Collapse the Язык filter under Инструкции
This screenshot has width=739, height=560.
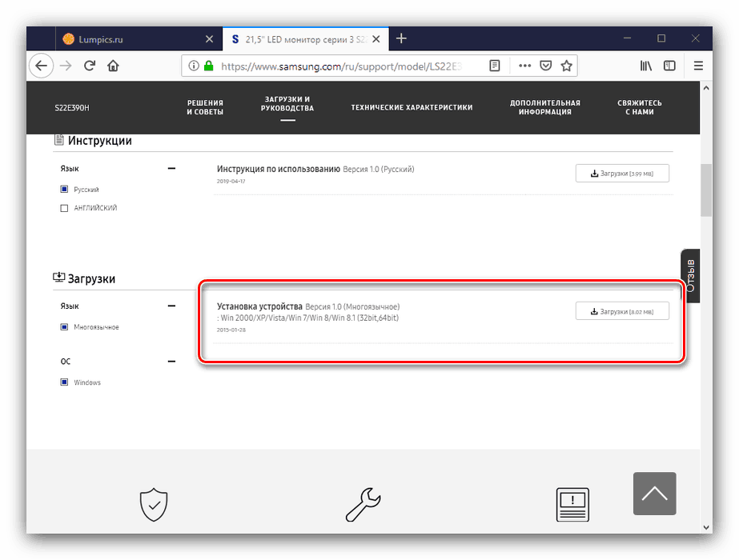[171, 168]
